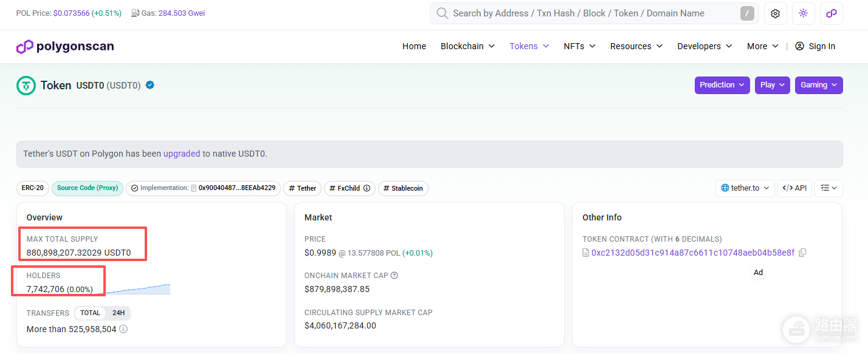Click the implementation checkmark icon
Viewport: 868px width, 354px height.
click(x=134, y=188)
